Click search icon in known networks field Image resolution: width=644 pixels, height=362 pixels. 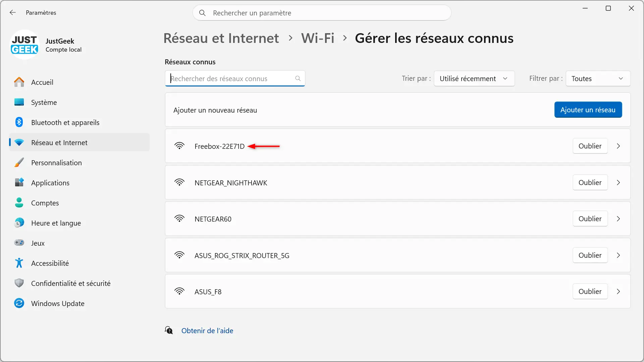(298, 78)
